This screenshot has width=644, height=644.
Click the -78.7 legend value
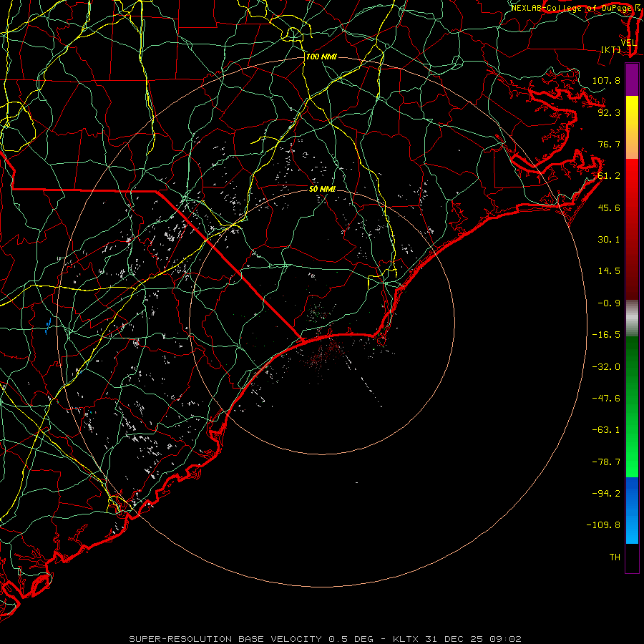[606, 462]
